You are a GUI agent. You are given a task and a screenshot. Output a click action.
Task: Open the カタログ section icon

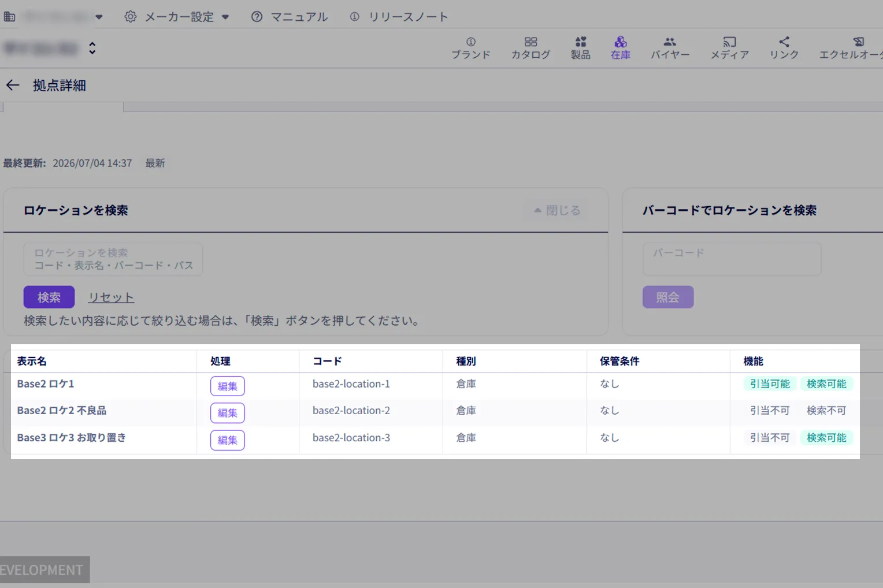[x=530, y=42]
